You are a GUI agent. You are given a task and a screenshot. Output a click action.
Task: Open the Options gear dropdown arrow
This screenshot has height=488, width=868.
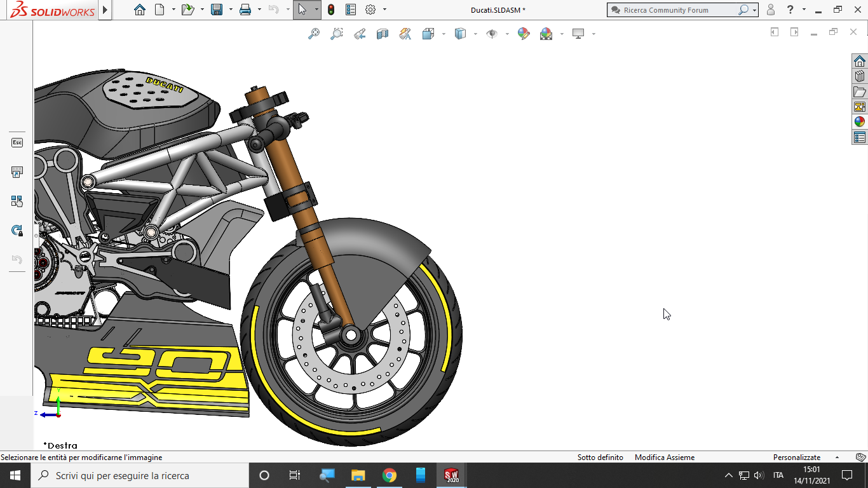click(384, 10)
